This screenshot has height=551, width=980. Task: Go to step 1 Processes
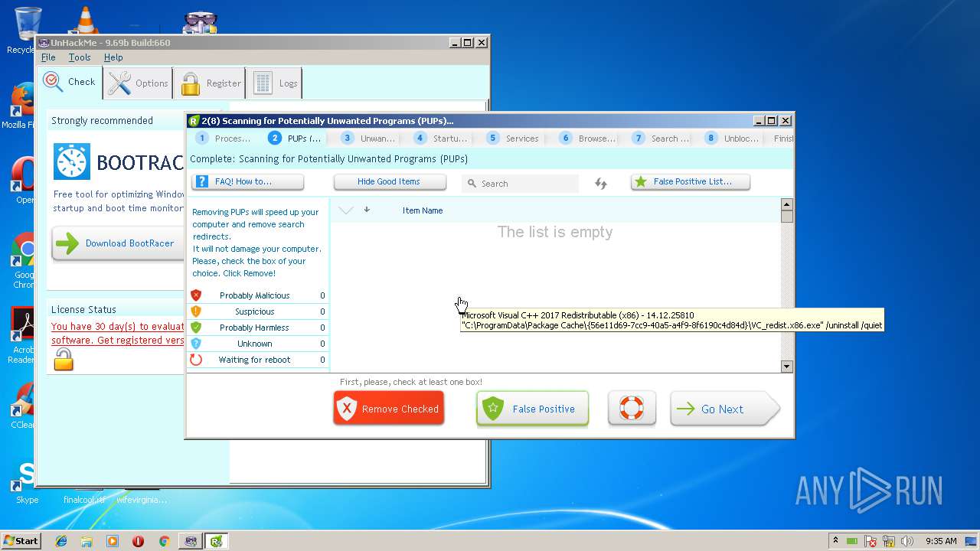(x=223, y=139)
